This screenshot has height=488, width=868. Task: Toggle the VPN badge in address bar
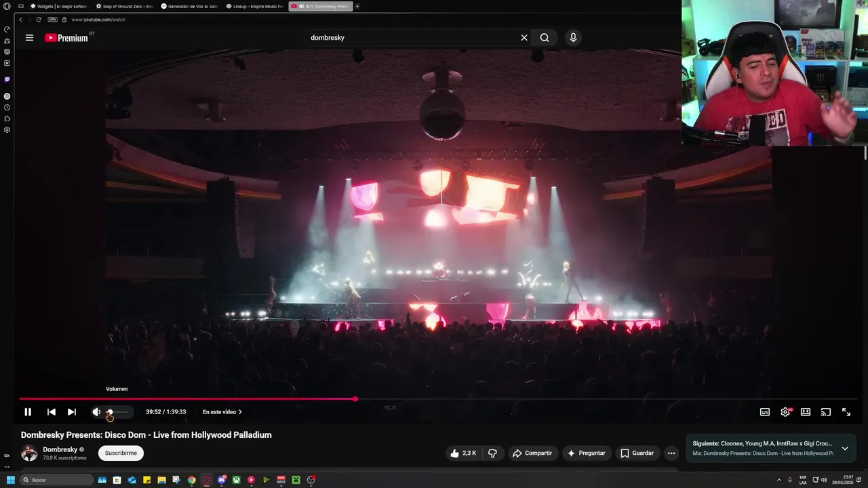pos(52,20)
